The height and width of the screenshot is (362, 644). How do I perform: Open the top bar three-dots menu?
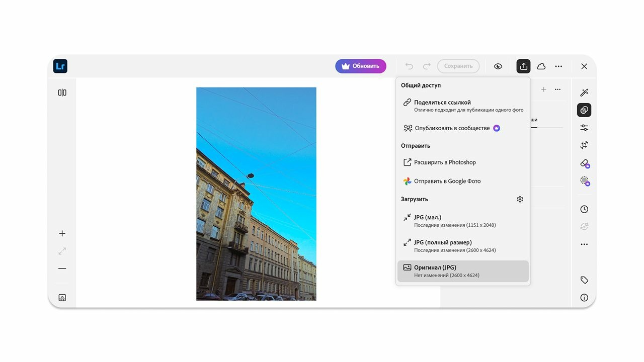(558, 66)
